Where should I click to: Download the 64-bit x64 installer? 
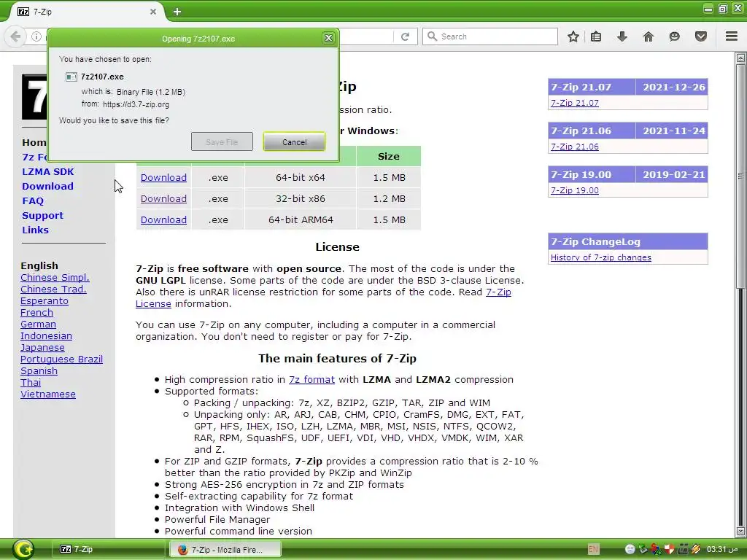[163, 178]
